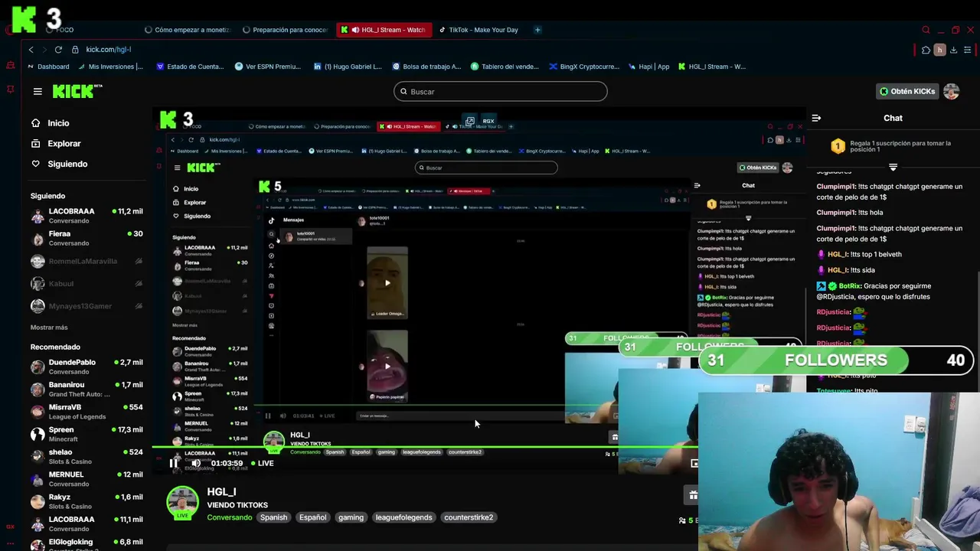Pause the live stream video

point(174,463)
